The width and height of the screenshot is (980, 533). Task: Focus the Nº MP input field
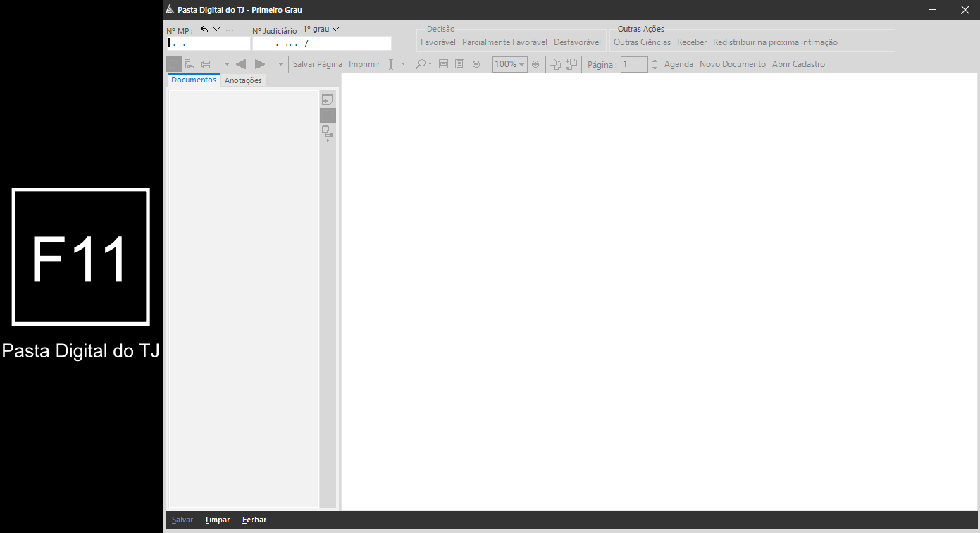point(208,43)
